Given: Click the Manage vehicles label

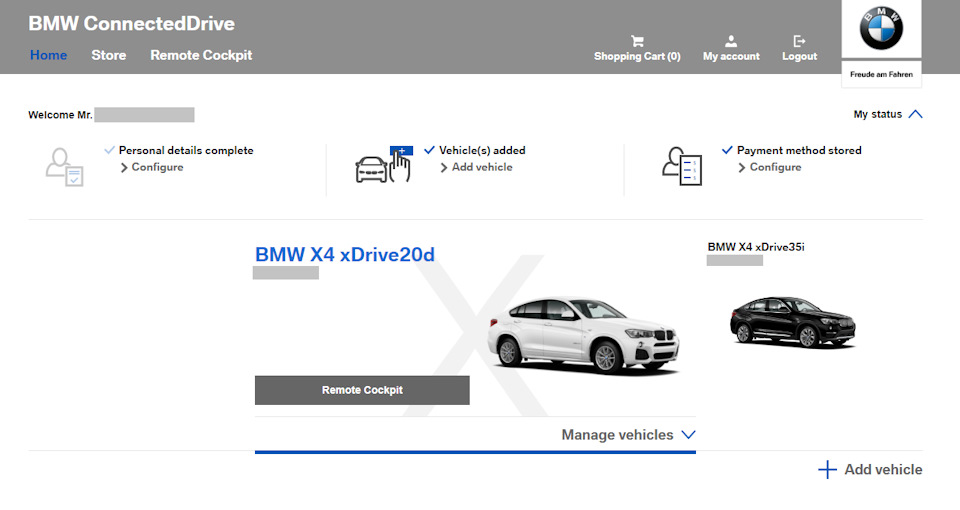Looking at the screenshot, I should (617, 435).
